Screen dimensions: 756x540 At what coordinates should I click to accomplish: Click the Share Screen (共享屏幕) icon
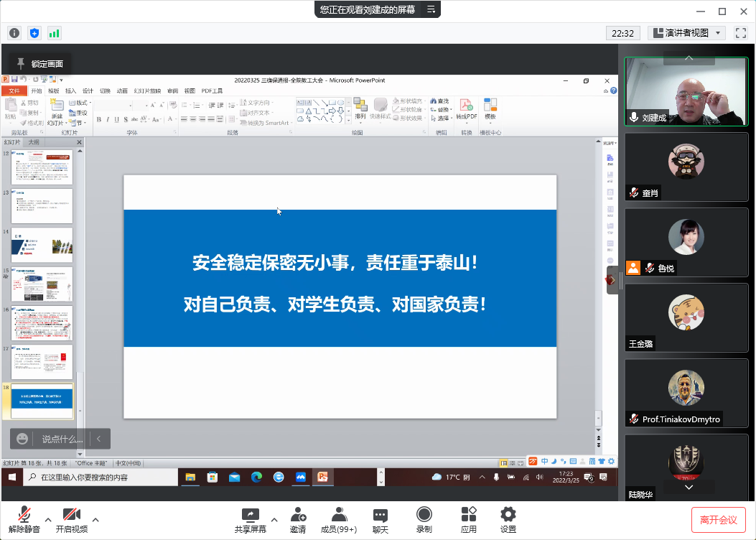tap(250, 515)
